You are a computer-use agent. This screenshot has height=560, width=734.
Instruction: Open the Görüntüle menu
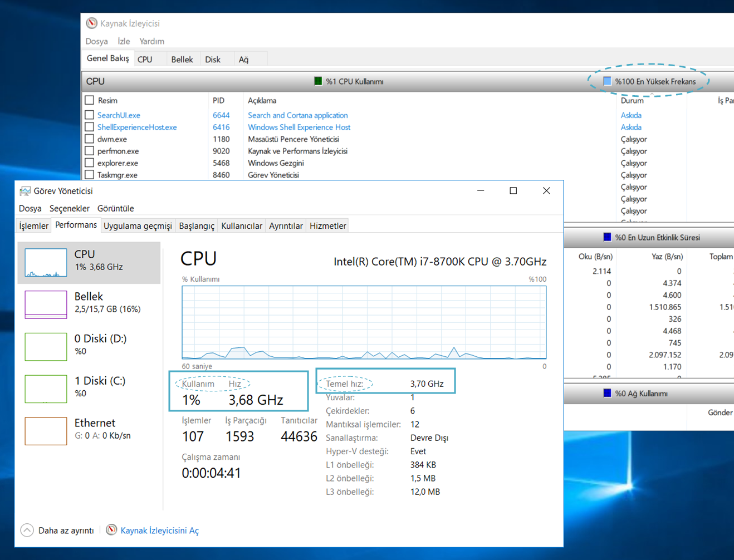point(115,208)
